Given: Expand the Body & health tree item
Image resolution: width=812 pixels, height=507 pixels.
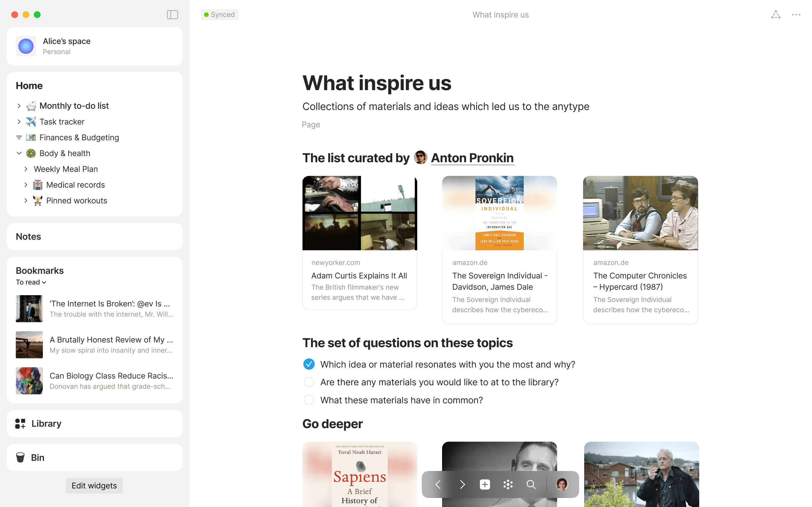Looking at the screenshot, I should click(x=19, y=153).
